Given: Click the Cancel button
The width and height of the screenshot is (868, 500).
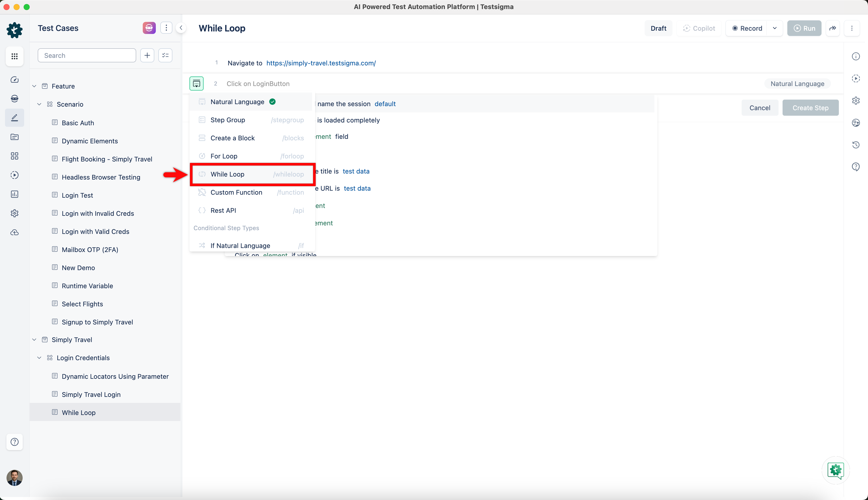Looking at the screenshot, I should tap(760, 108).
